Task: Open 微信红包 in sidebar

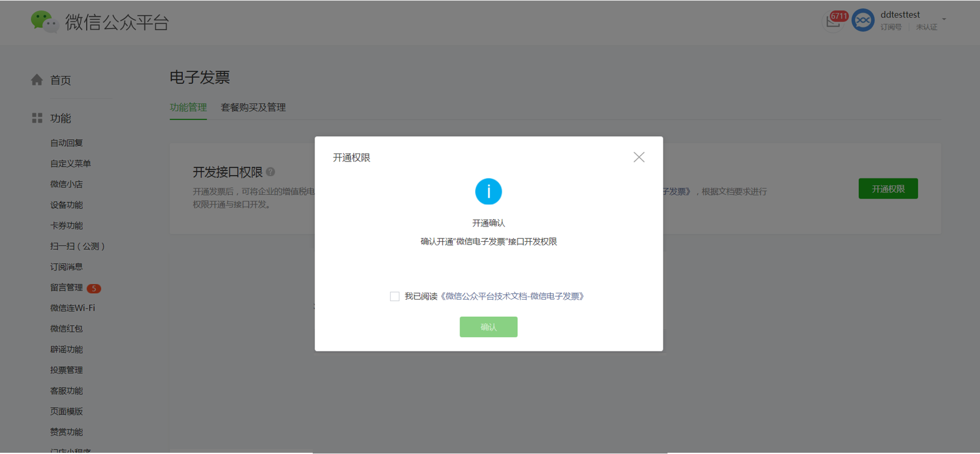Action: (67, 328)
